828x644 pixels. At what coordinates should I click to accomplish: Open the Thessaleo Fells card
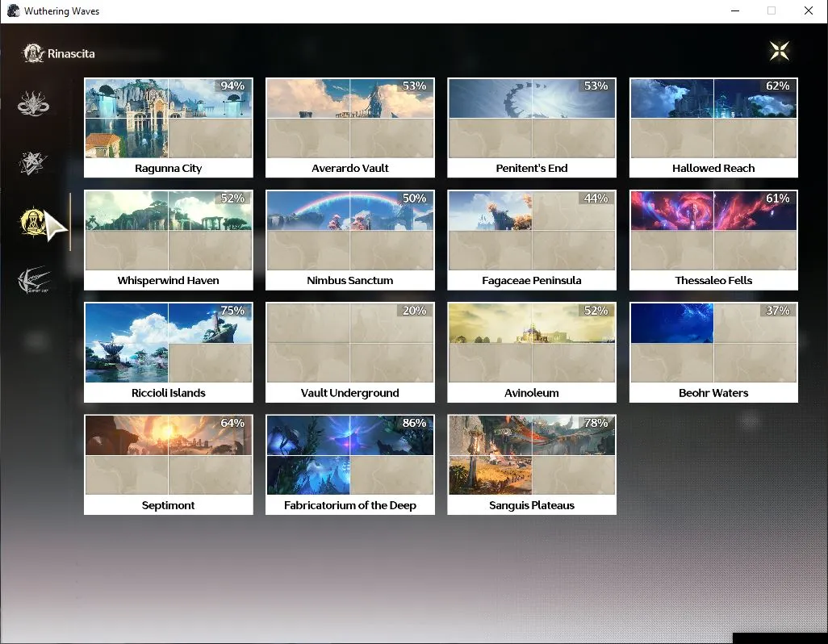tap(713, 240)
